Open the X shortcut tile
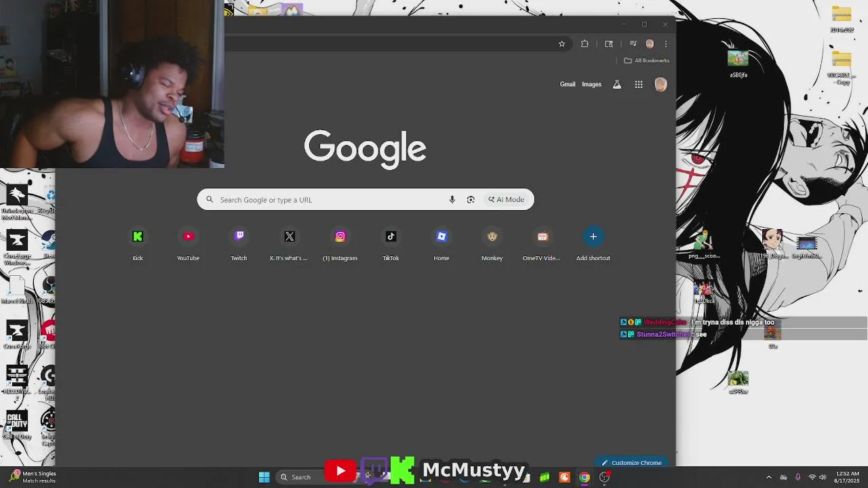 coord(290,244)
